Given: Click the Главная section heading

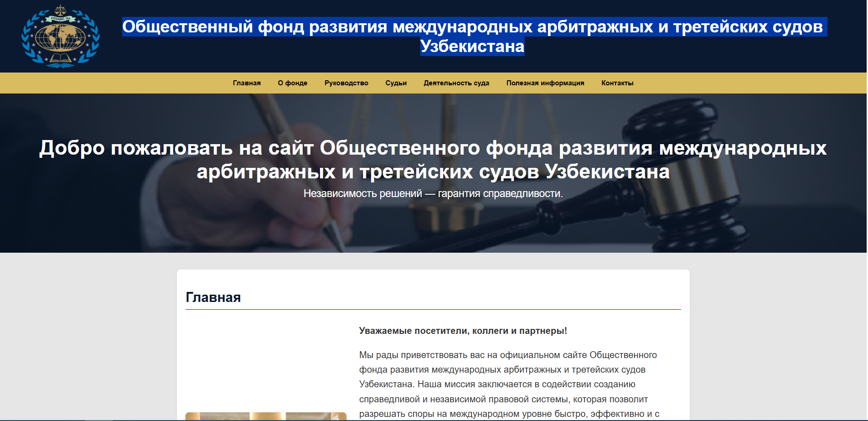Looking at the screenshot, I should pyautogui.click(x=213, y=297).
